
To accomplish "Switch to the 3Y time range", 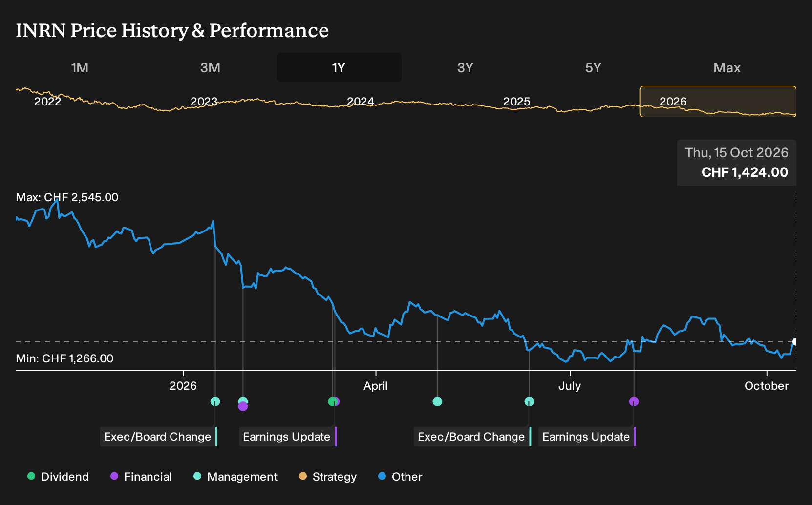I will (x=465, y=68).
